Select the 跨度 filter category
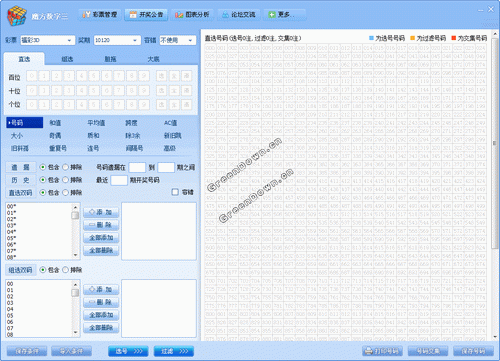This screenshot has width=500, height=361. [131, 123]
